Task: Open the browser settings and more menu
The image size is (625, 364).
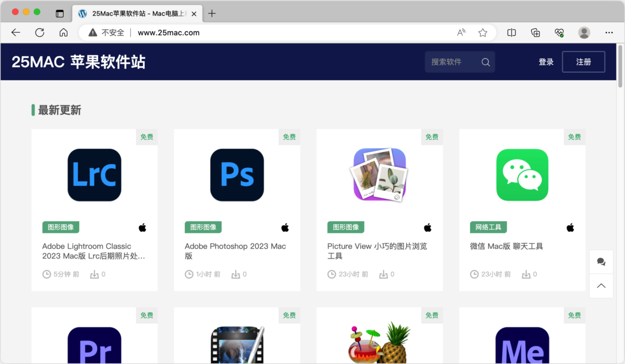Action: 609,33
